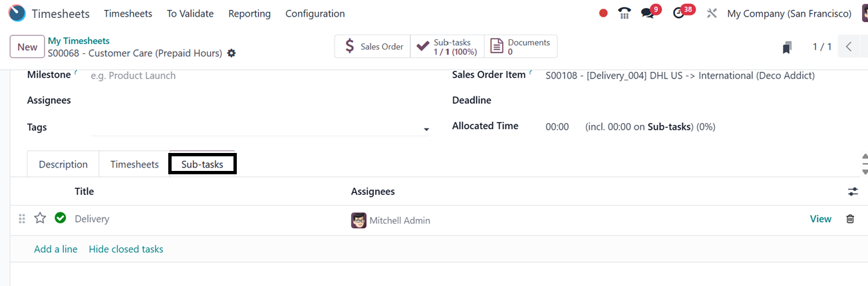This screenshot has height=286, width=868.
Task: Click the gear icon beside task title
Action: (231, 53)
